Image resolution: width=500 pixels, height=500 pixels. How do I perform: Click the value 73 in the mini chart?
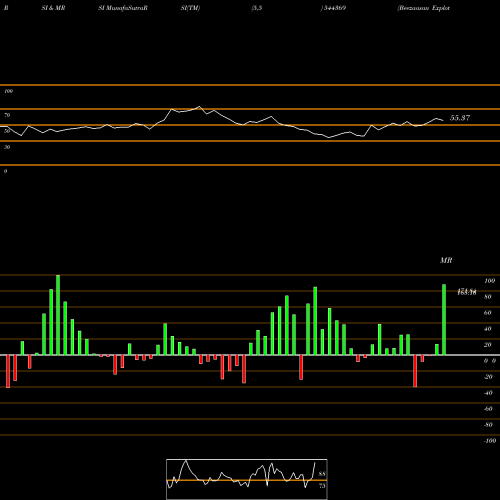click(x=322, y=486)
